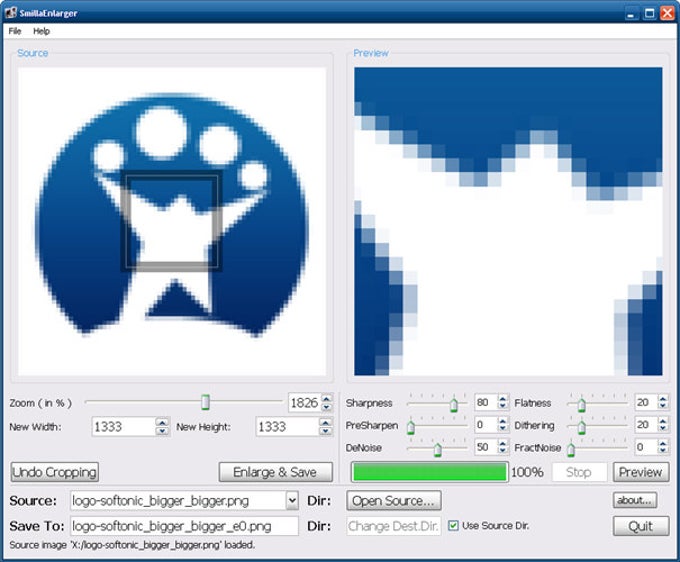The image size is (680, 562).
Task: Decrease FractNoise with down arrow
Action: tap(663, 451)
